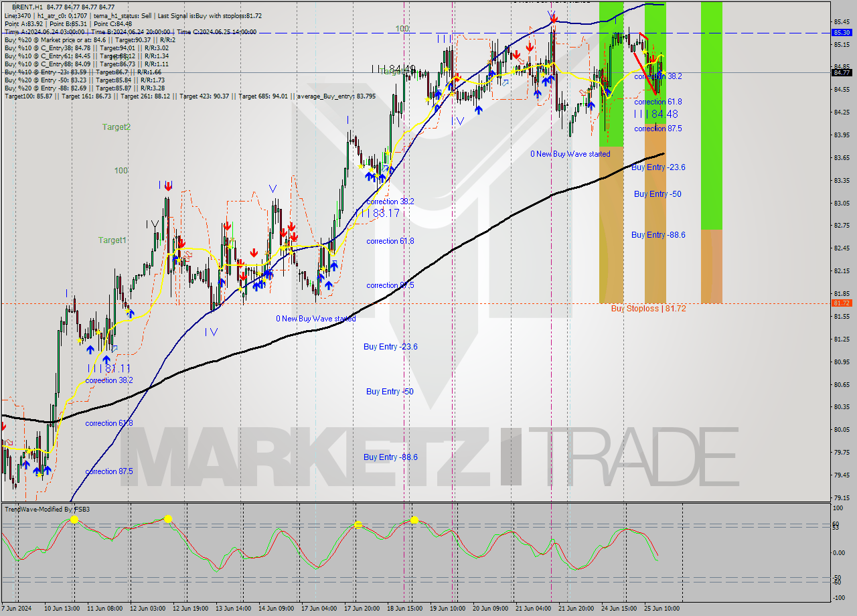This screenshot has width=857, height=616.
Task: Click the 79.75 price axis label
Action: click(842, 453)
